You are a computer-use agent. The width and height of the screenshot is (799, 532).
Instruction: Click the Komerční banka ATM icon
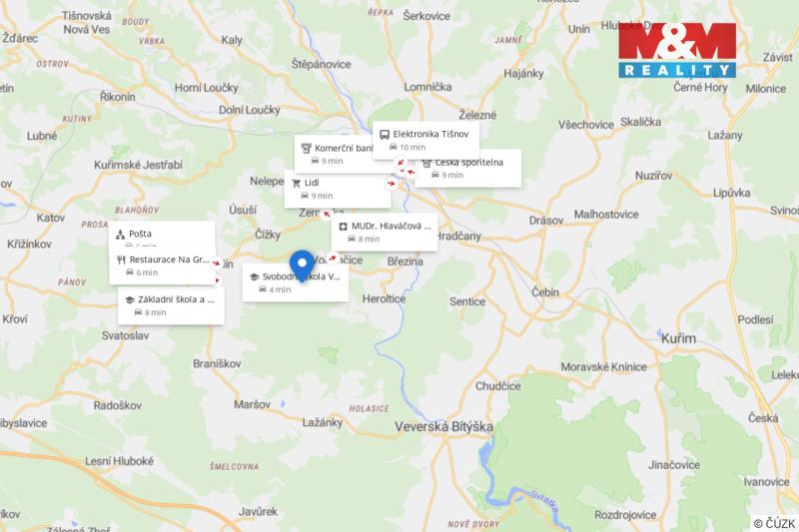pyautogui.click(x=306, y=149)
